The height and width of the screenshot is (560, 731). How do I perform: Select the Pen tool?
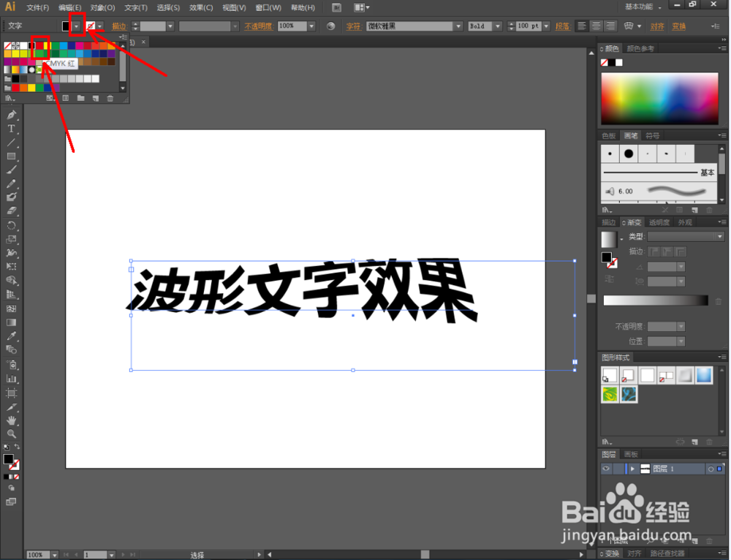[x=12, y=114]
